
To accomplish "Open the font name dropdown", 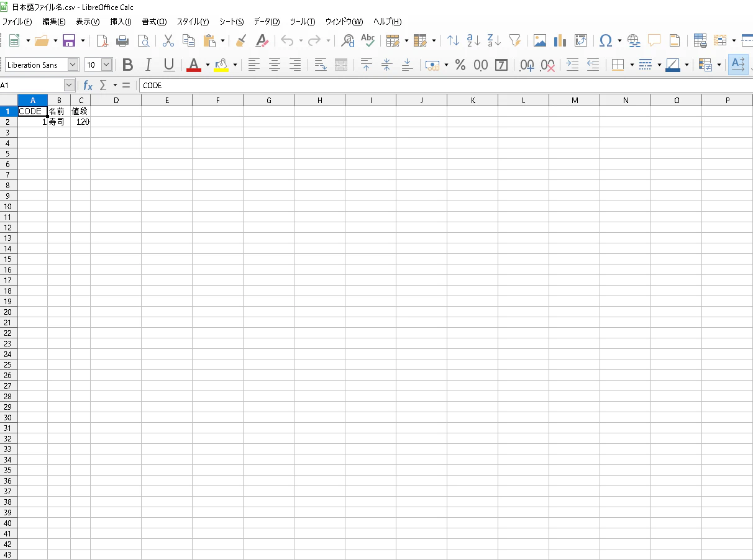I will pos(73,65).
